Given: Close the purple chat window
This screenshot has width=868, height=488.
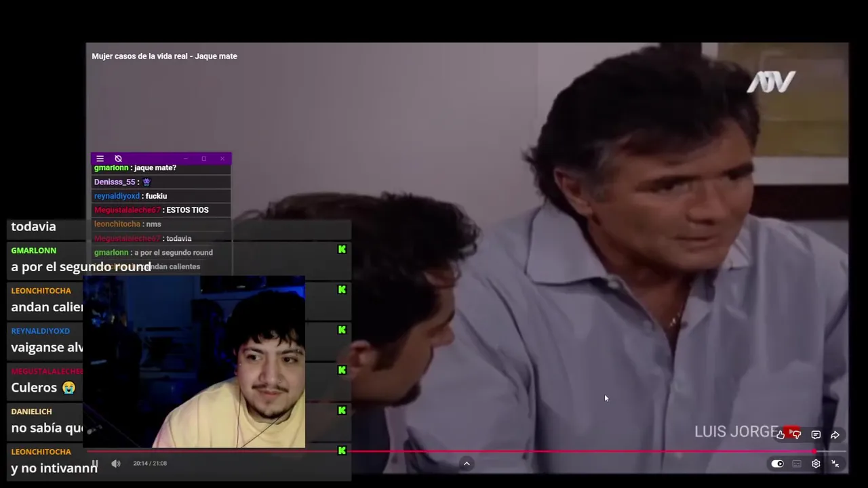Looking at the screenshot, I should [222, 159].
